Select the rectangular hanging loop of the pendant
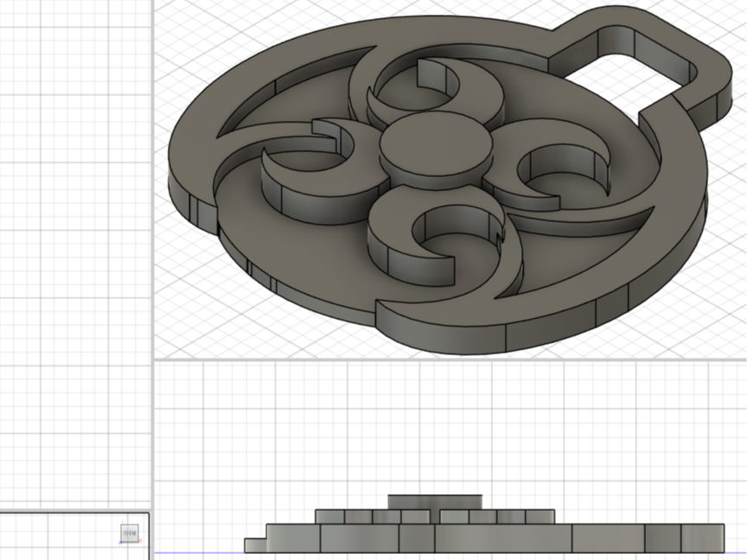Screen dimensions: 747x560 (642, 67)
